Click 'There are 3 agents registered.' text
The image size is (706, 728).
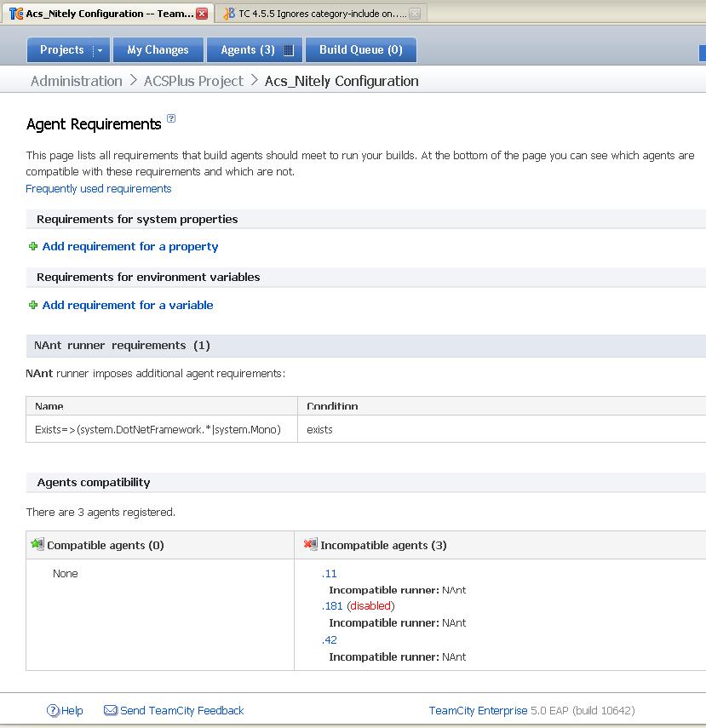[x=100, y=512]
